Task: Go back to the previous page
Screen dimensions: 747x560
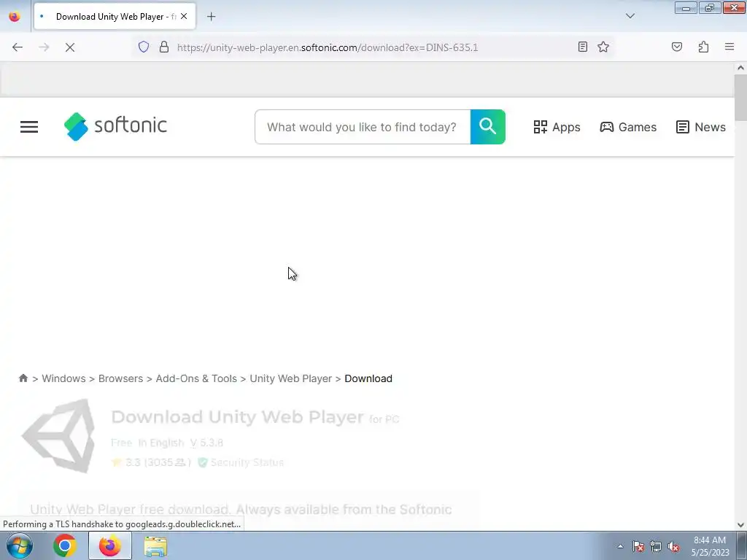Action: coord(18,47)
